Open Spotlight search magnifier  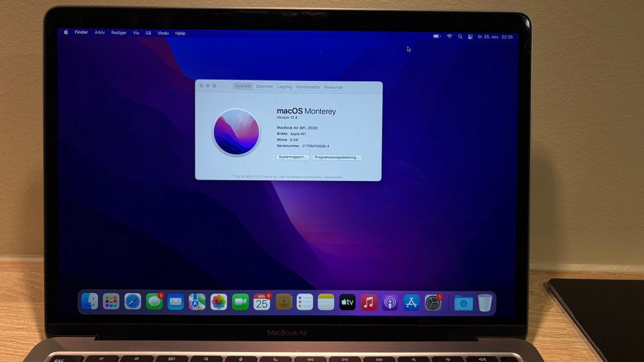pyautogui.click(x=460, y=36)
